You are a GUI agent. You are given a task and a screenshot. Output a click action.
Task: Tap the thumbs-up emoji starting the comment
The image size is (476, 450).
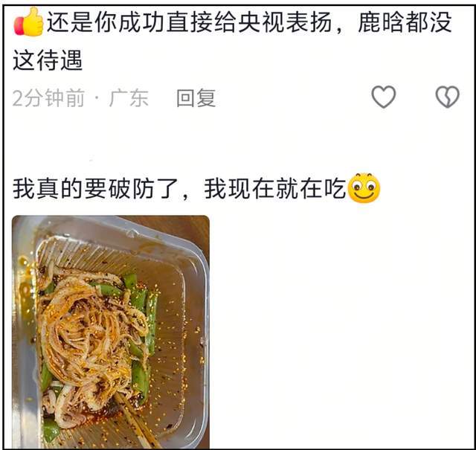(29, 22)
